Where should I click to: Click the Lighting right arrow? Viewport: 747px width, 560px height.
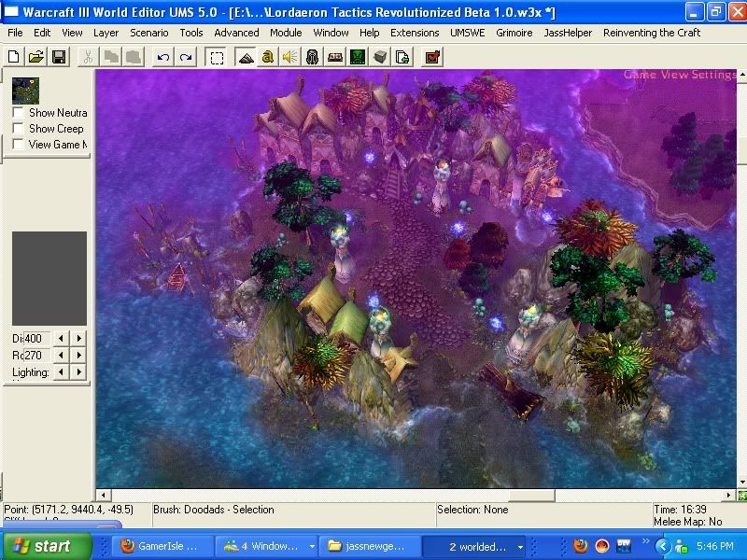pos(78,371)
